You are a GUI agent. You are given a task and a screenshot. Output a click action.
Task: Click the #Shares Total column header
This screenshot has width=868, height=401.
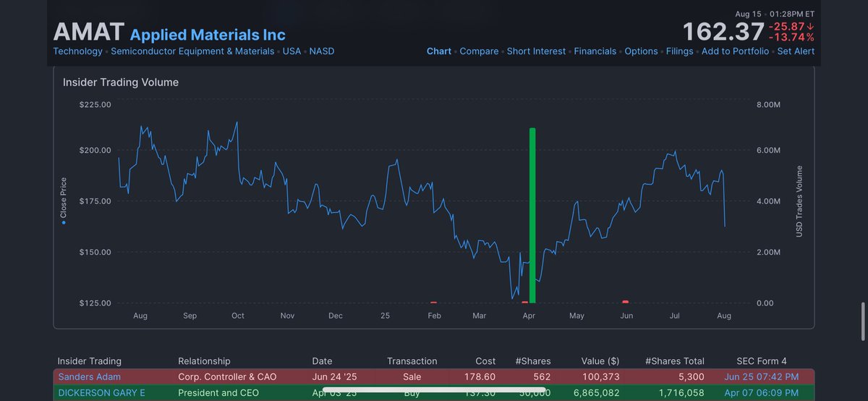675,361
